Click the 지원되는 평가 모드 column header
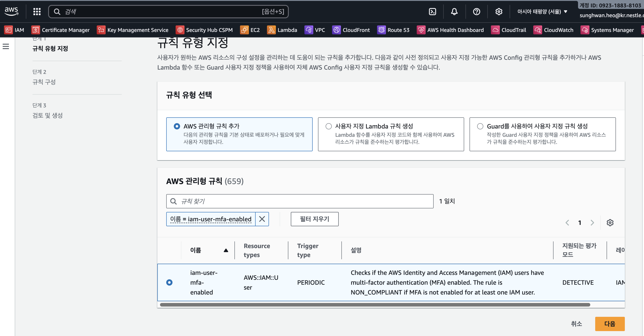The height and width of the screenshot is (336, 644). (x=579, y=250)
